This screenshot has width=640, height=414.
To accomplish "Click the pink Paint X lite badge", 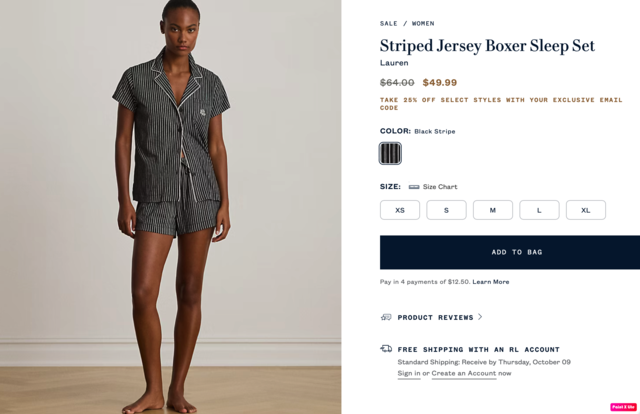I will [x=623, y=407].
